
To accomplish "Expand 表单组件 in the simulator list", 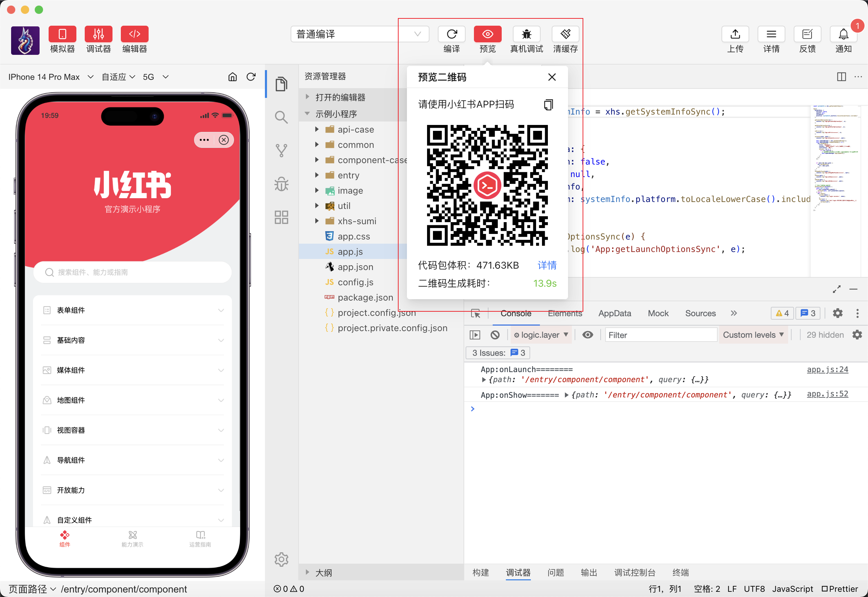I will pyautogui.click(x=132, y=310).
